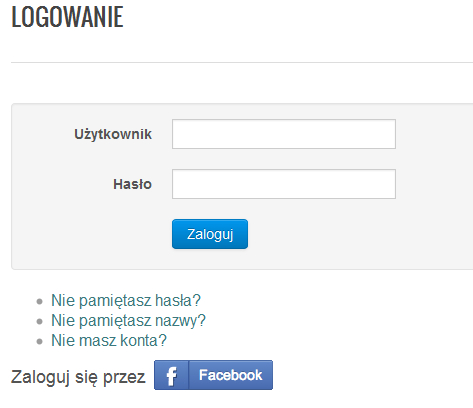Image resolution: width=473 pixels, height=408 pixels.
Task: Click bullet beside 'Nie pamiętasz hasła?'
Action: click(40, 302)
